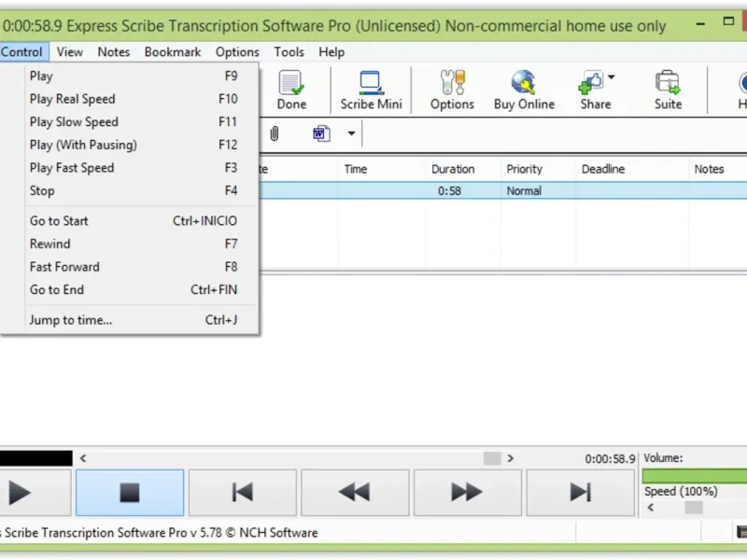Image resolution: width=747 pixels, height=560 pixels.
Task: Open the Options toolbar icon
Action: coord(452,91)
